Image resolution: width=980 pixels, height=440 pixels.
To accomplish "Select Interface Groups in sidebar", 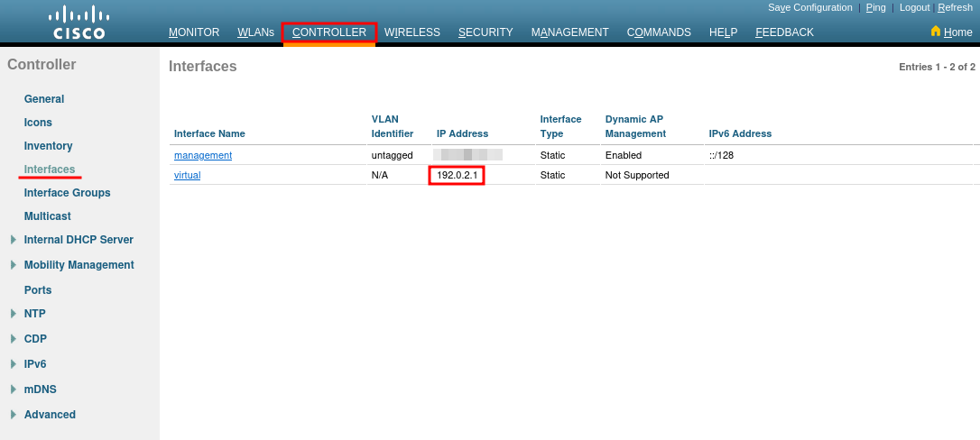I will pyautogui.click(x=67, y=193).
